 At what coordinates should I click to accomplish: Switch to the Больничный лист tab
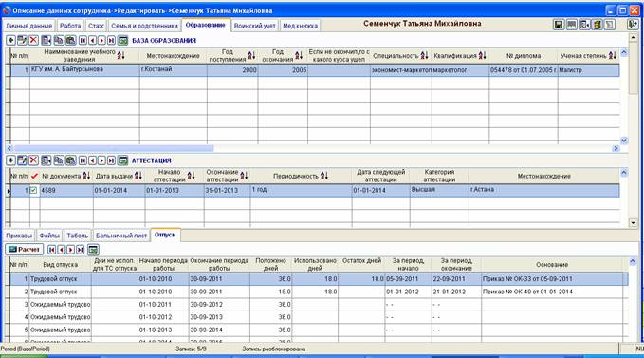tap(121, 236)
